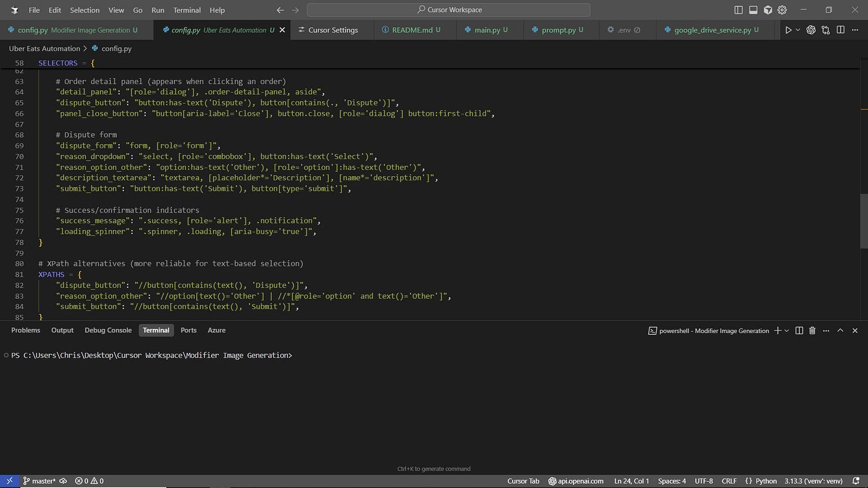Click the notifications bell in status bar
868x488 pixels.
(x=856, y=481)
